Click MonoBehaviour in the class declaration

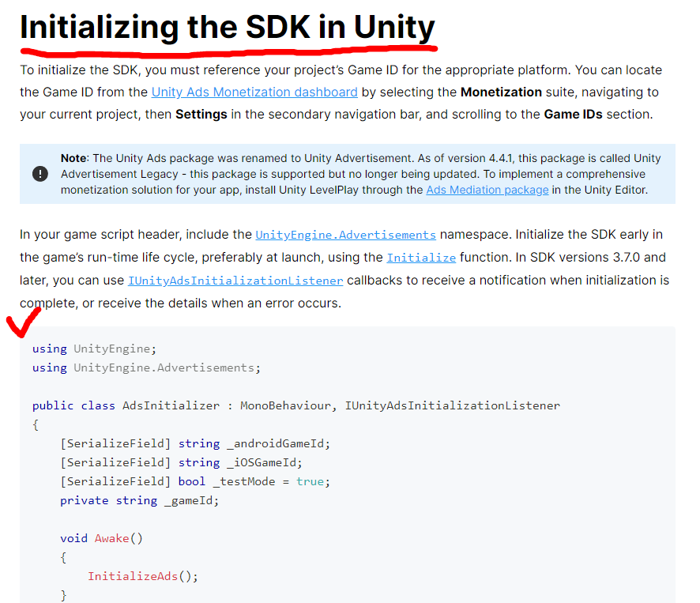286,405
